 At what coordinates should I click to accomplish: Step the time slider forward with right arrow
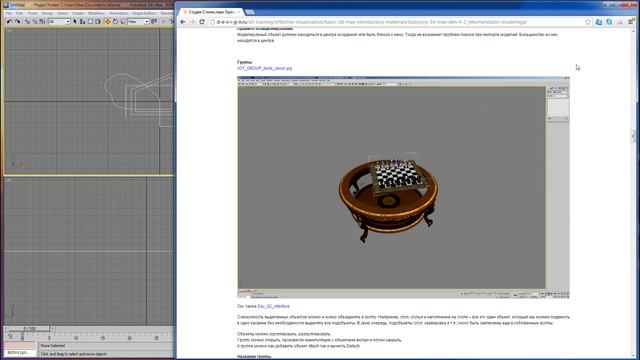coord(53,329)
